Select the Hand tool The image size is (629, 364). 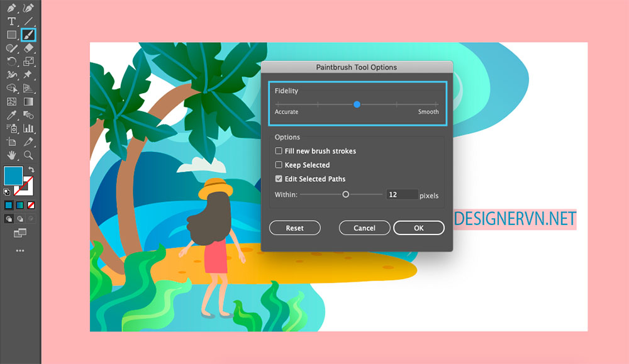pos(11,155)
